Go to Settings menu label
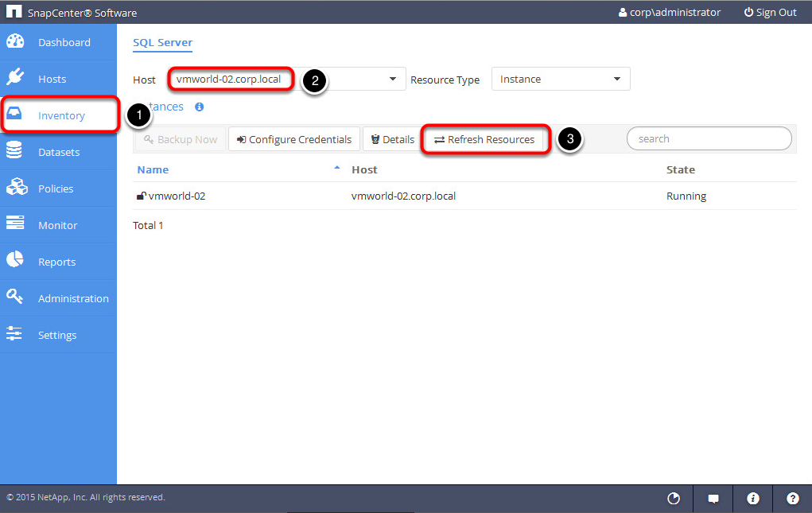The image size is (812, 513). coord(57,336)
